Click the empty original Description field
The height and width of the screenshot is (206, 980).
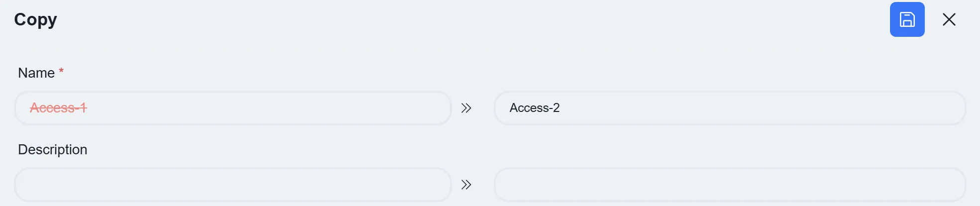pyautogui.click(x=233, y=185)
